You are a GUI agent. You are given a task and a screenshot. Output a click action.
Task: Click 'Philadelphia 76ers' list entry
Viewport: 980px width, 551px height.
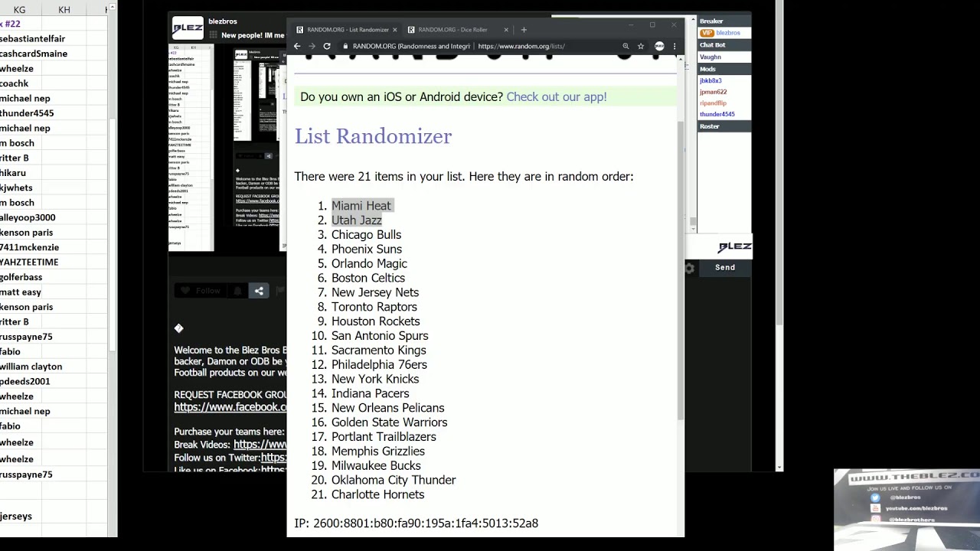coord(379,364)
